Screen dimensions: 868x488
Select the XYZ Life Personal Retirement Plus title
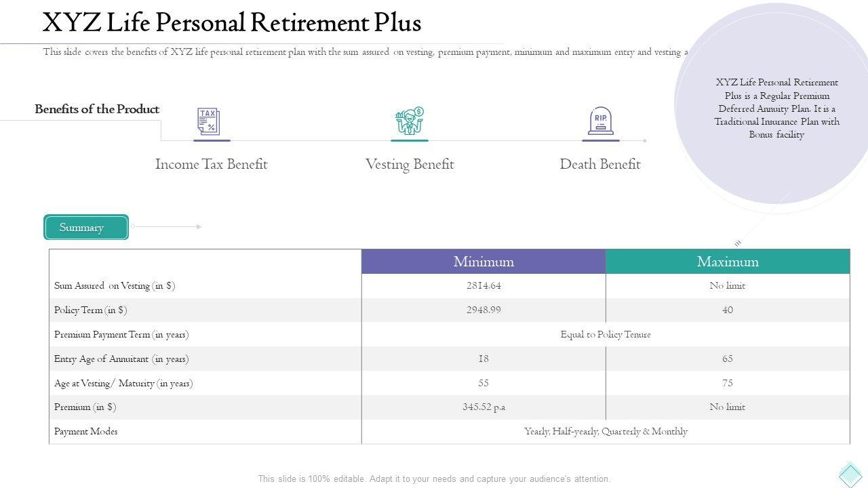(x=231, y=23)
